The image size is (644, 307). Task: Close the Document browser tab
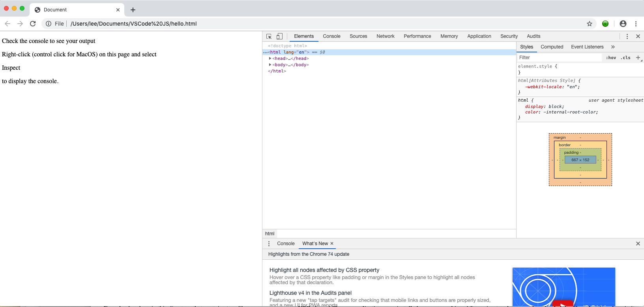tap(118, 10)
